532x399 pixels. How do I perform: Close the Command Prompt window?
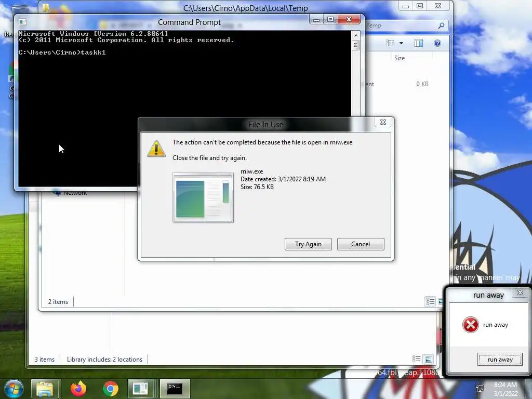(349, 20)
